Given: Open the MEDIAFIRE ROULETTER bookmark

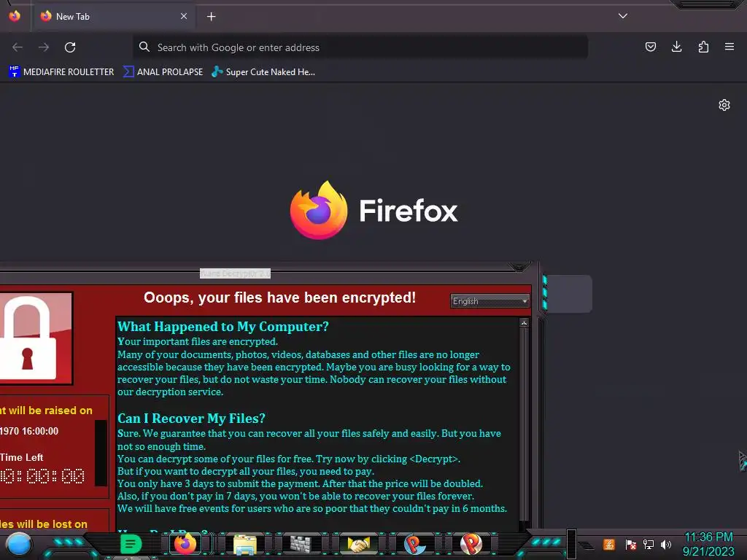Looking at the screenshot, I should [x=61, y=72].
